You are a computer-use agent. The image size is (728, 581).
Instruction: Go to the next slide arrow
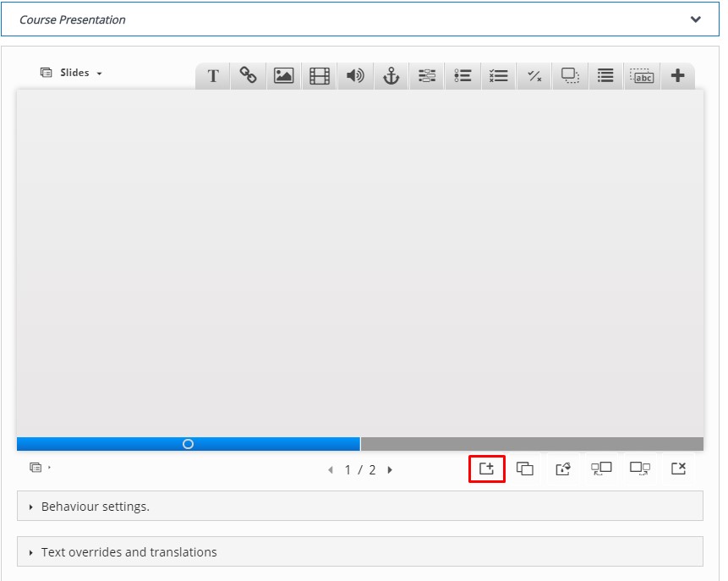pyautogui.click(x=390, y=470)
